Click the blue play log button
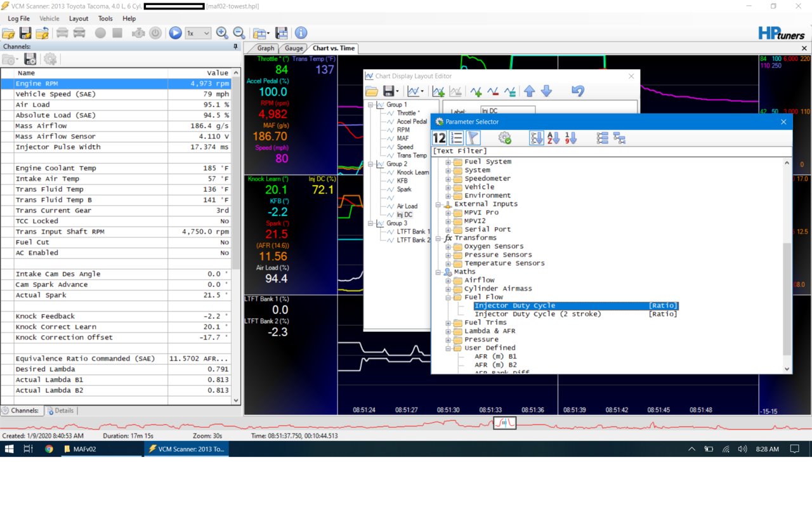Screen dimensions: 812x528 click(x=175, y=33)
